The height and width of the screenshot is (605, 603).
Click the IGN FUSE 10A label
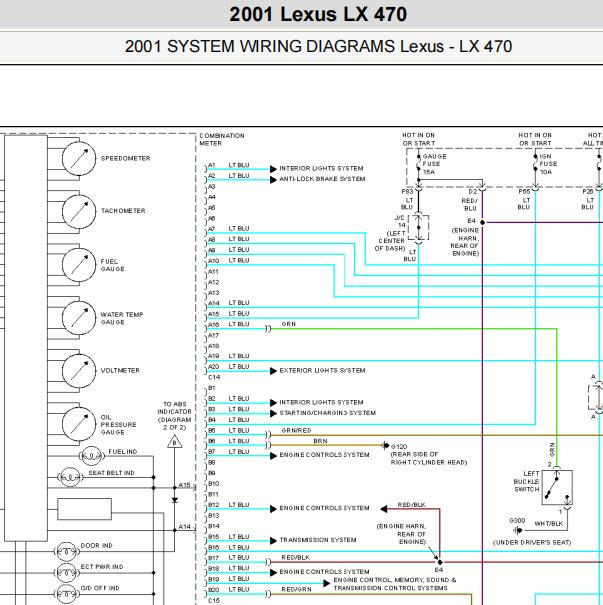click(548, 164)
